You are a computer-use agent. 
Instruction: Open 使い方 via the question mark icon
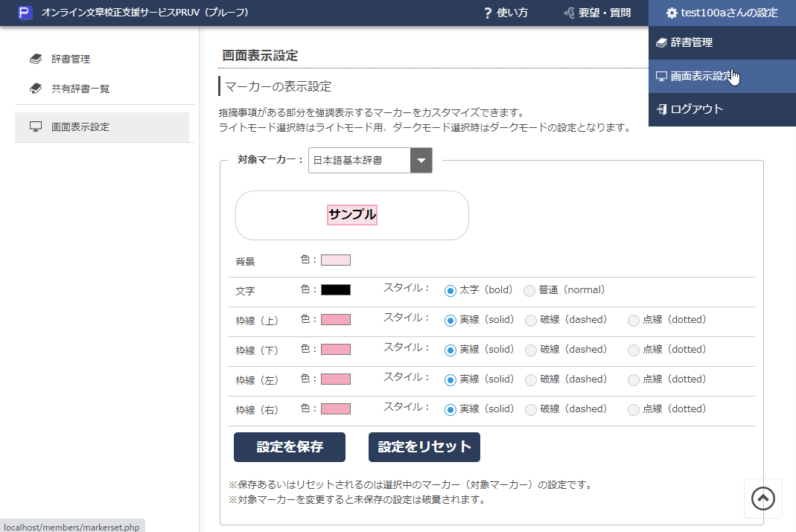(x=486, y=13)
